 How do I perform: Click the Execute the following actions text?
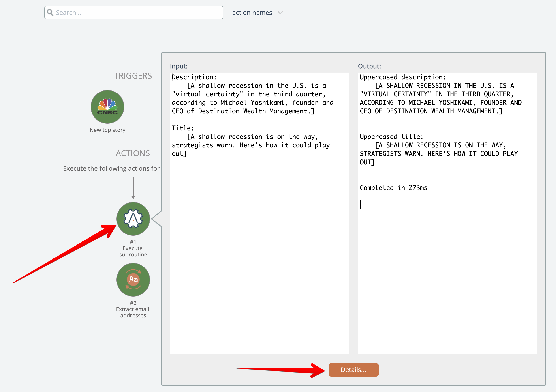[x=111, y=168]
